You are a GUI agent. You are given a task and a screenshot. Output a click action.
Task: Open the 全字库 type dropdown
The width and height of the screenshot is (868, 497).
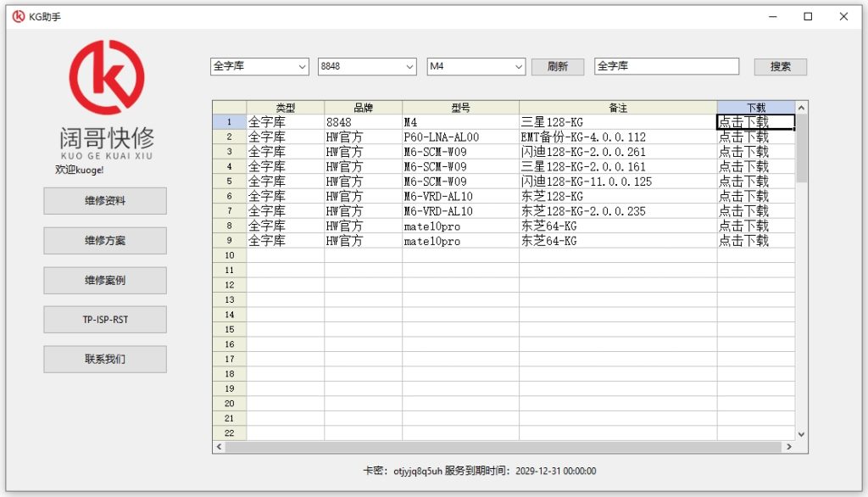pyautogui.click(x=259, y=66)
